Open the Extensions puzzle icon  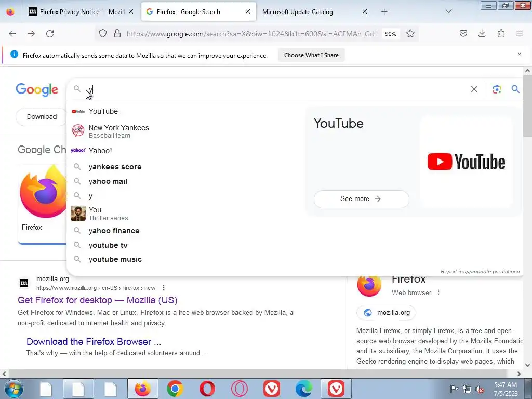tap(501, 33)
